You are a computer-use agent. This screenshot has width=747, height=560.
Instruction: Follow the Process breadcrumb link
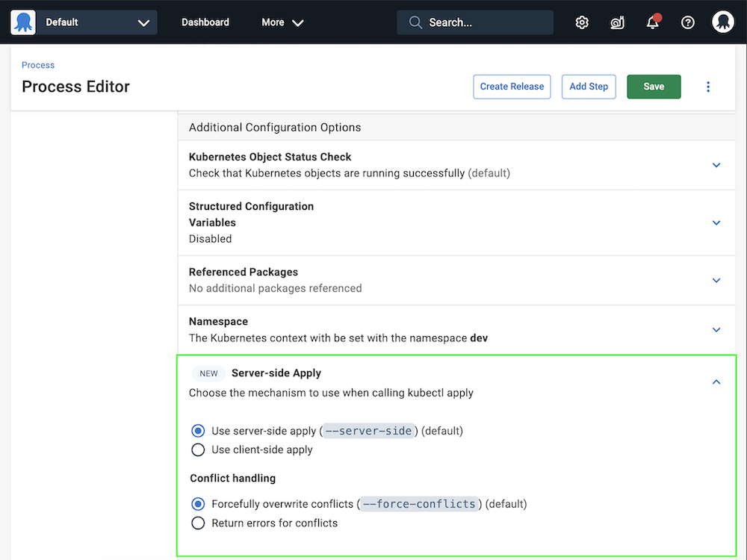(38, 65)
